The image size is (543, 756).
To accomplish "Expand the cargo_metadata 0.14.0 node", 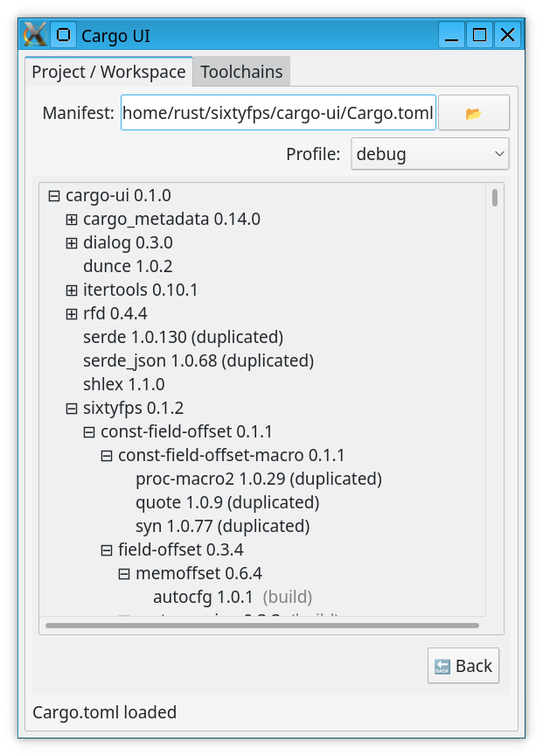I will [x=72, y=219].
